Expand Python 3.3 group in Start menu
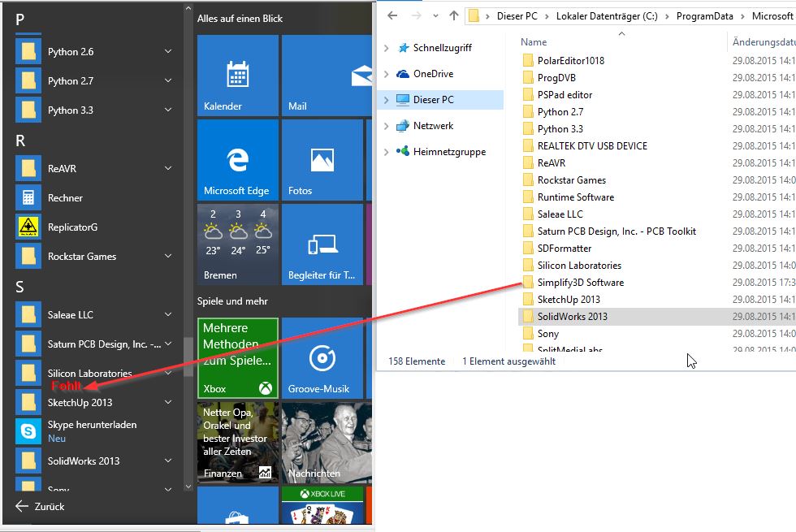 [x=168, y=110]
